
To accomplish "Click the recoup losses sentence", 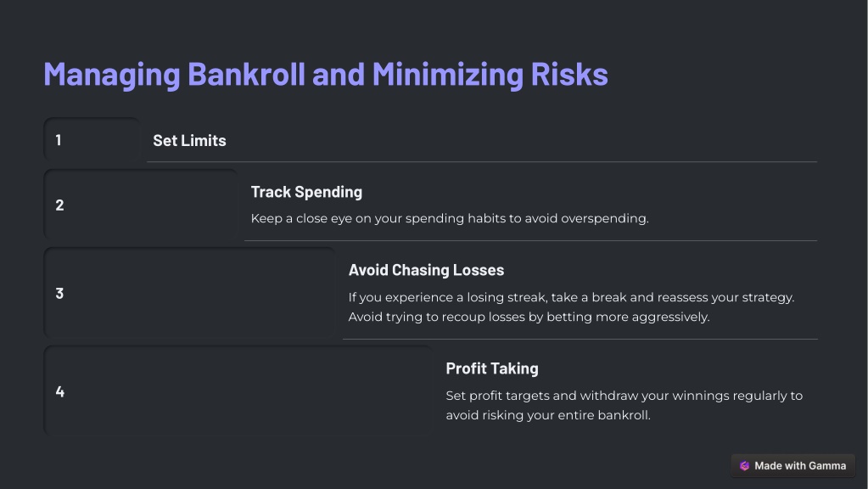I will tap(529, 317).
